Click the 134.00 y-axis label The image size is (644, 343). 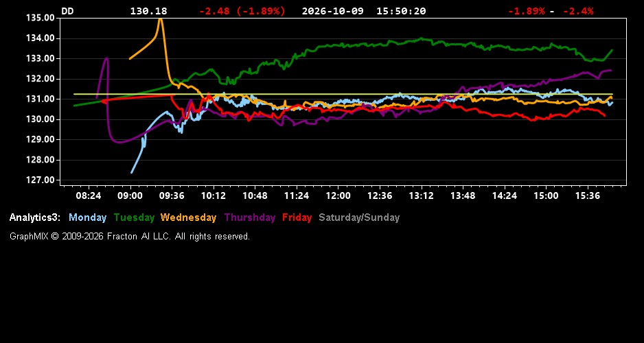40,38
